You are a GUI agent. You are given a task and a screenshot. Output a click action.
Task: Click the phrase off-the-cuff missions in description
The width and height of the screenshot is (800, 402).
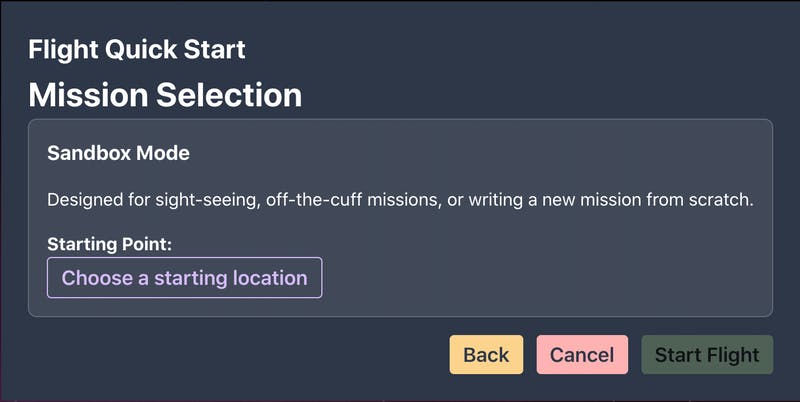[x=354, y=199]
